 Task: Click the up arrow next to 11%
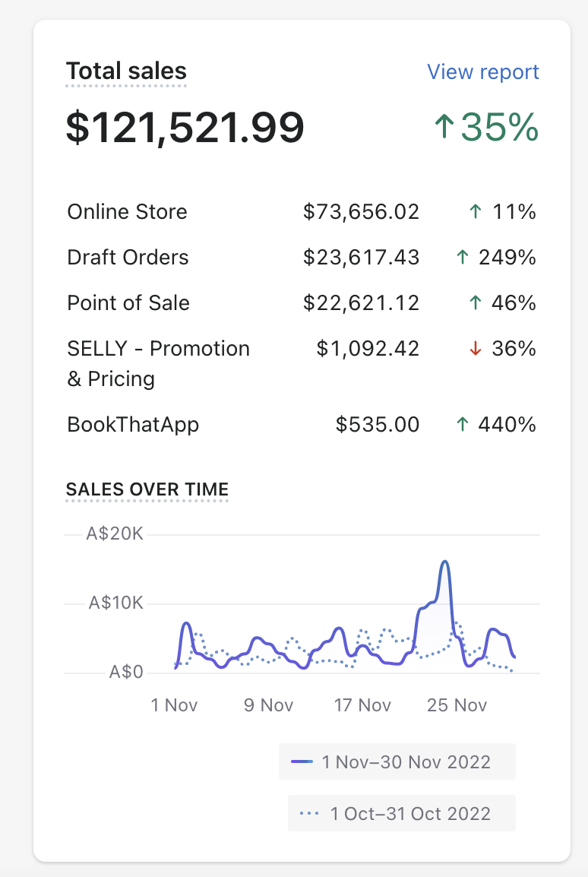[476, 212]
